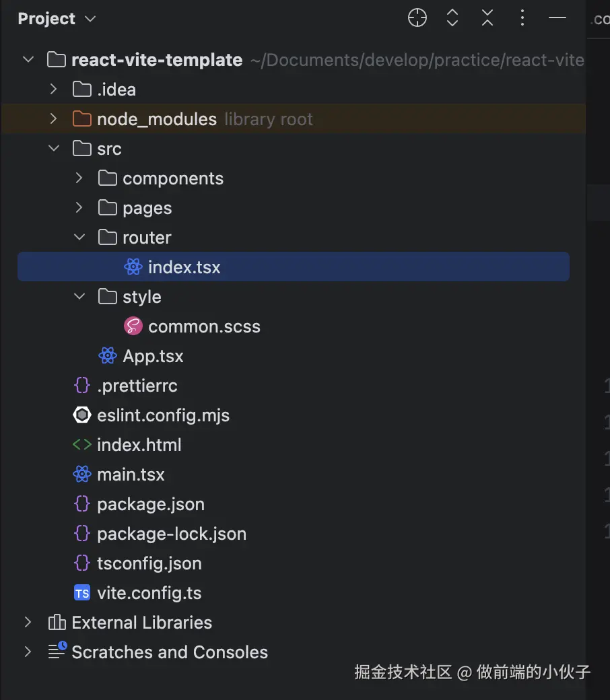
Task: Click the Collapse All icon in header
Action: click(487, 19)
